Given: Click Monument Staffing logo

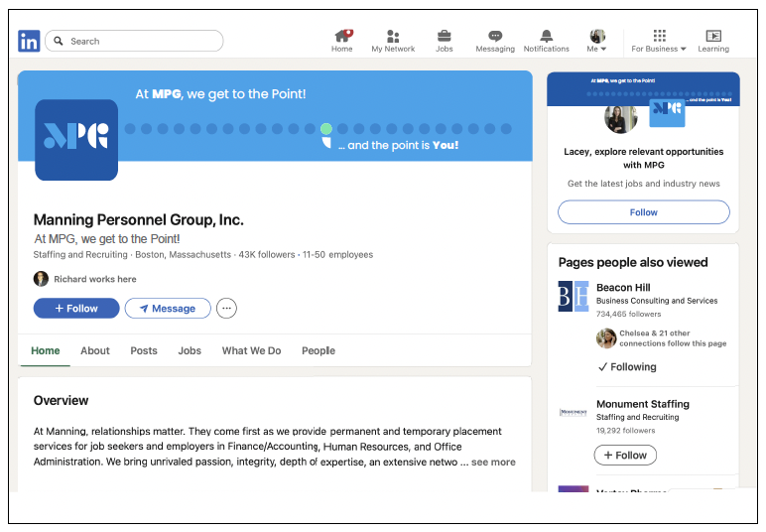Looking at the screenshot, I should pyautogui.click(x=574, y=412).
